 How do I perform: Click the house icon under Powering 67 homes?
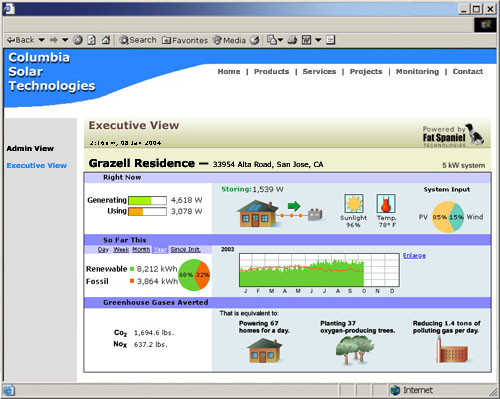264,350
